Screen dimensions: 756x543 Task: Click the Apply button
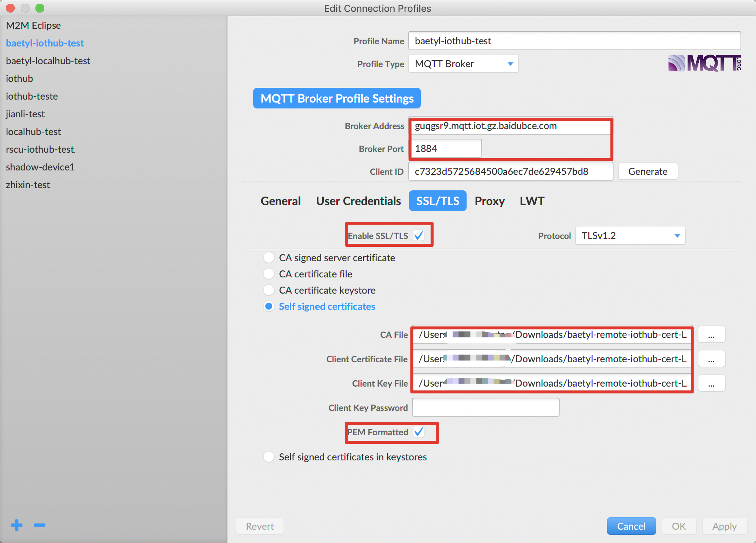click(x=725, y=526)
